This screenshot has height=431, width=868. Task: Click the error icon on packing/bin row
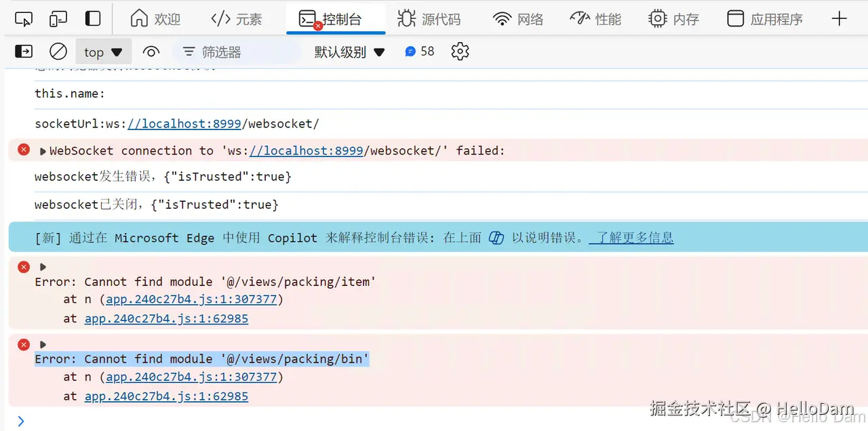click(24, 344)
